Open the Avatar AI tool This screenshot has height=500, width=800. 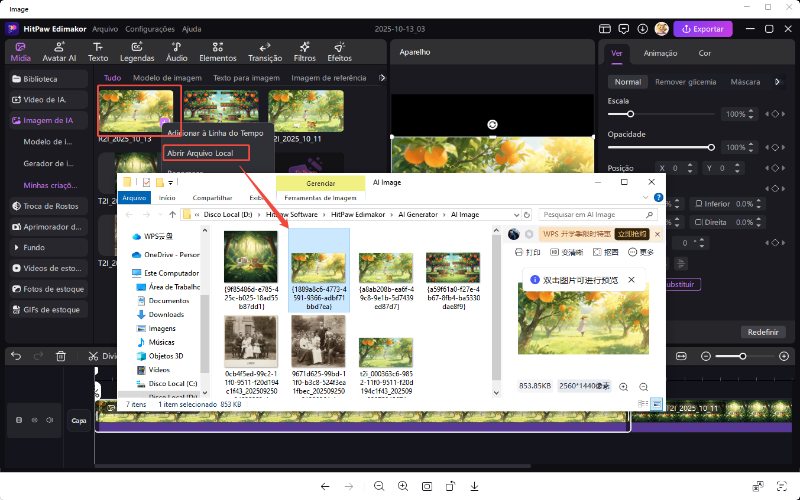point(58,51)
